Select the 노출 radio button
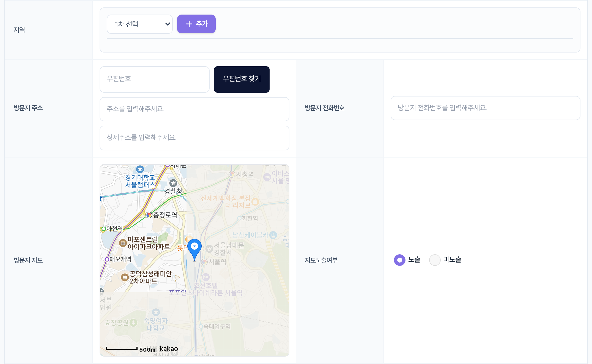This screenshot has height=364, width=592. tap(400, 260)
